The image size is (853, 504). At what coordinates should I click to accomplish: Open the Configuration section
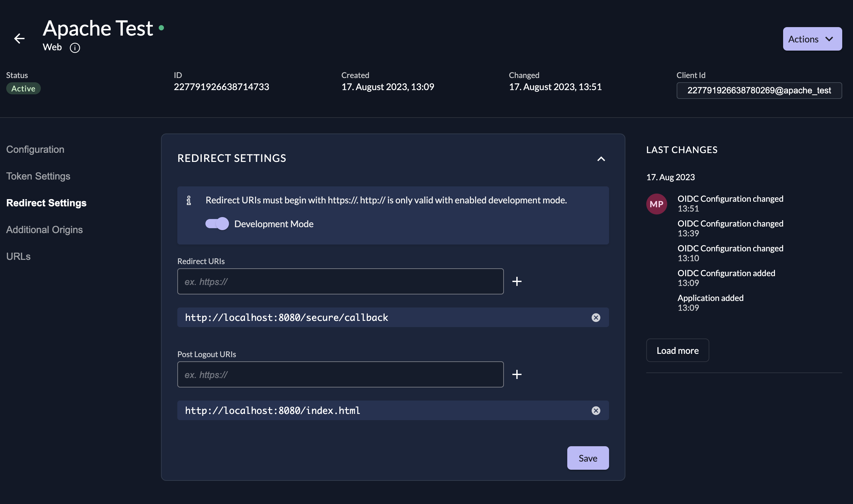tap(35, 149)
